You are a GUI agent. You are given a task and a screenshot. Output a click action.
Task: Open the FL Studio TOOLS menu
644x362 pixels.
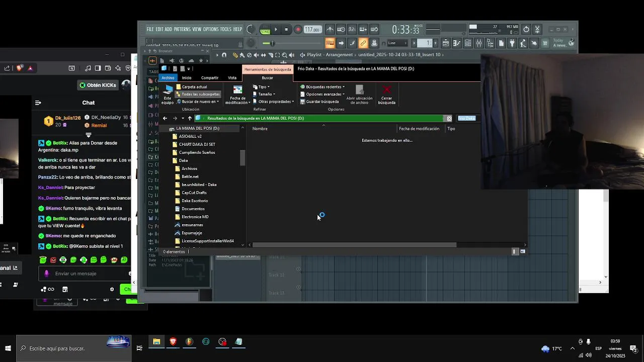point(225,29)
